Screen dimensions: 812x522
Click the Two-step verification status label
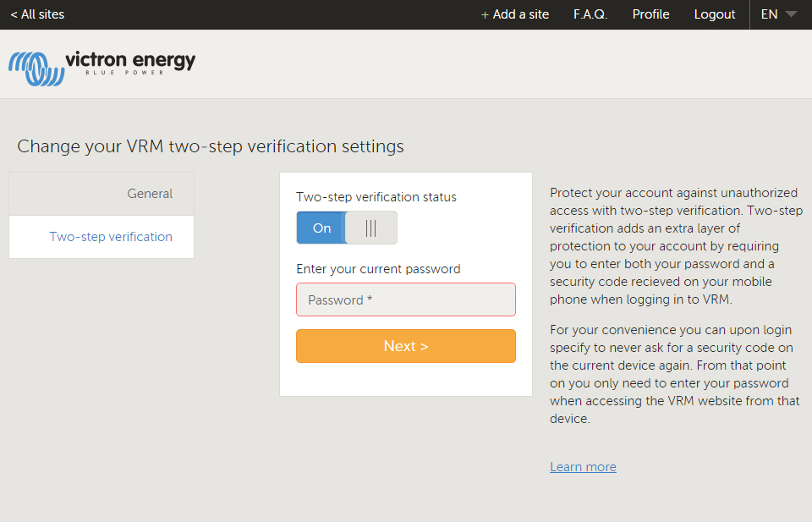pyautogui.click(x=376, y=197)
